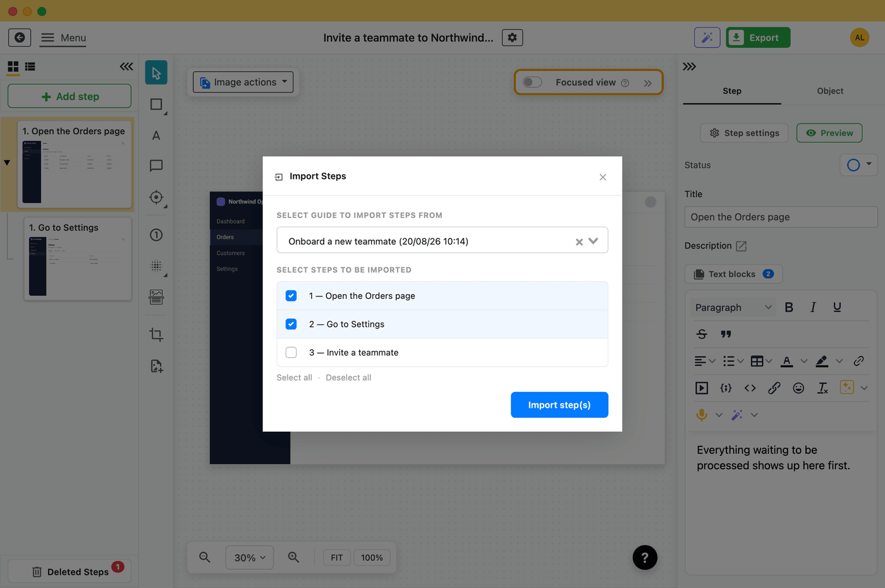Open the Status dropdown
885x588 pixels.
(x=859, y=165)
